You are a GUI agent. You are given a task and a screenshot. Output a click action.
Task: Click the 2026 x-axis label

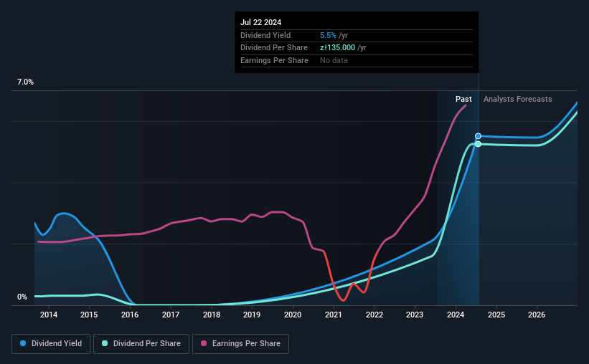537,315
